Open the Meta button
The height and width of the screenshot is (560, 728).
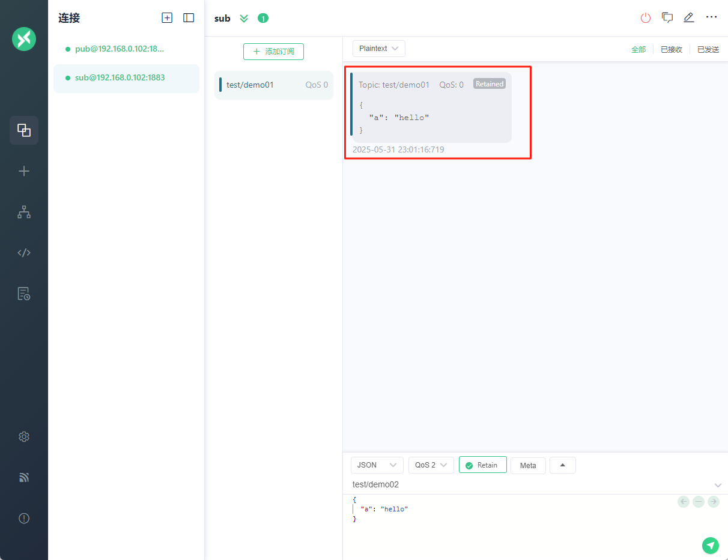(x=528, y=465)
